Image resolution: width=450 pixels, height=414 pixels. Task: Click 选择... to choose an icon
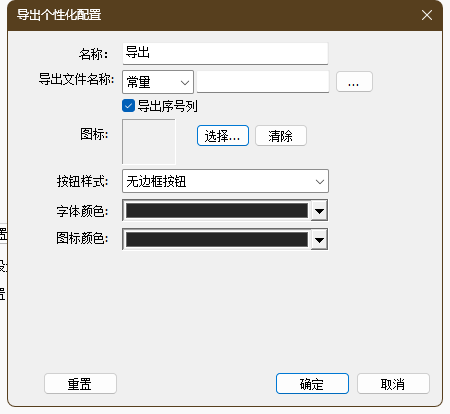[x=223, y=136]
